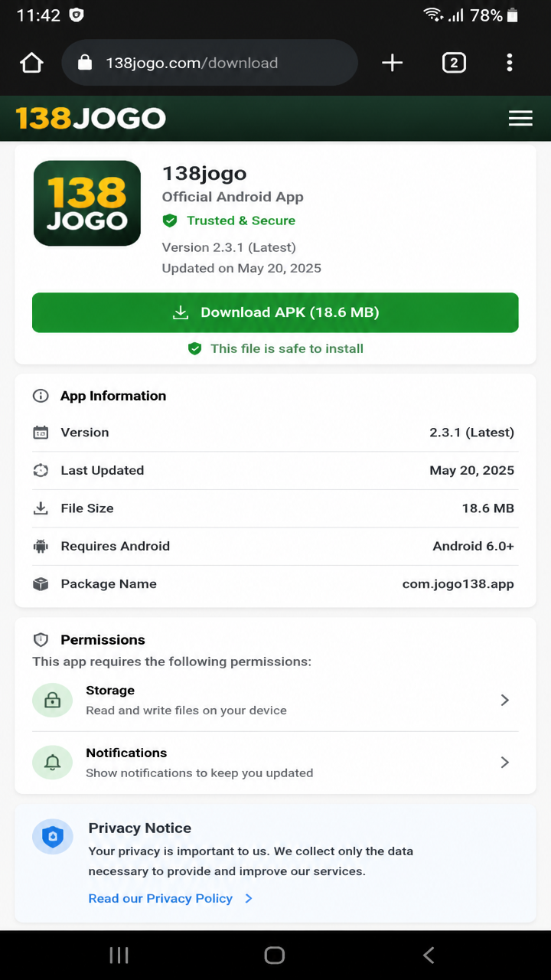Click the Download APK (18.6 MB) button
Viewport: 551px width, 980px height.
point(275,312)
